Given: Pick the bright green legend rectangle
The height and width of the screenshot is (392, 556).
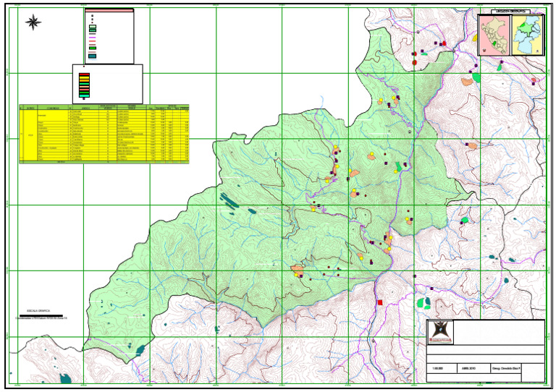Looking at the screenshot, I should 93,48.
